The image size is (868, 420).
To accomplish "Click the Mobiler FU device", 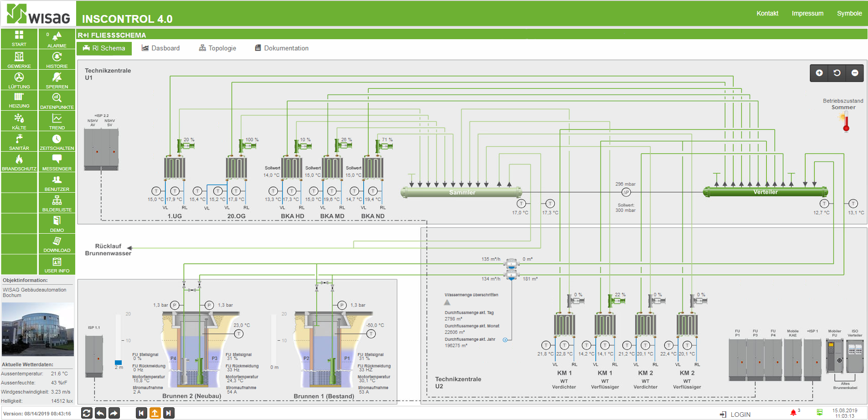I will 835,356.
